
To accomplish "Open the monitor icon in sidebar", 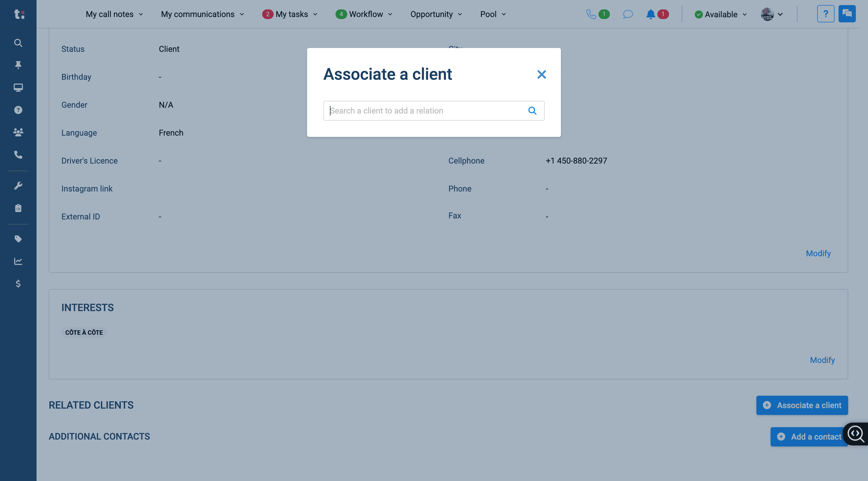I will click(18, 88).
